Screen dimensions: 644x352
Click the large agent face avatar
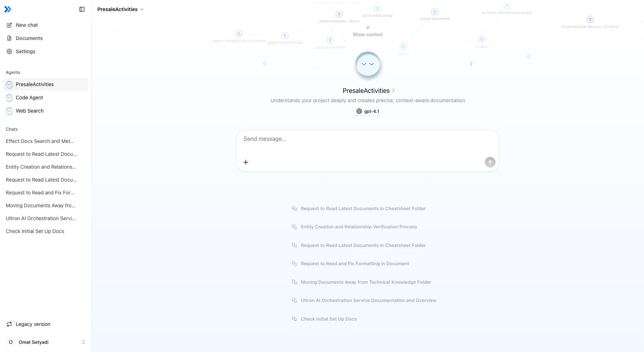tap(368, 64)
